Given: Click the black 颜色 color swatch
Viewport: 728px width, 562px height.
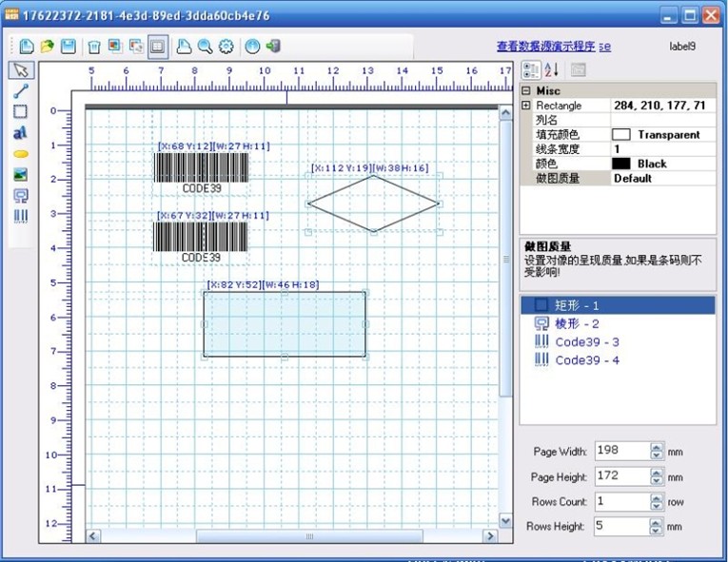Looking at the screenshot, I should 621,164.
